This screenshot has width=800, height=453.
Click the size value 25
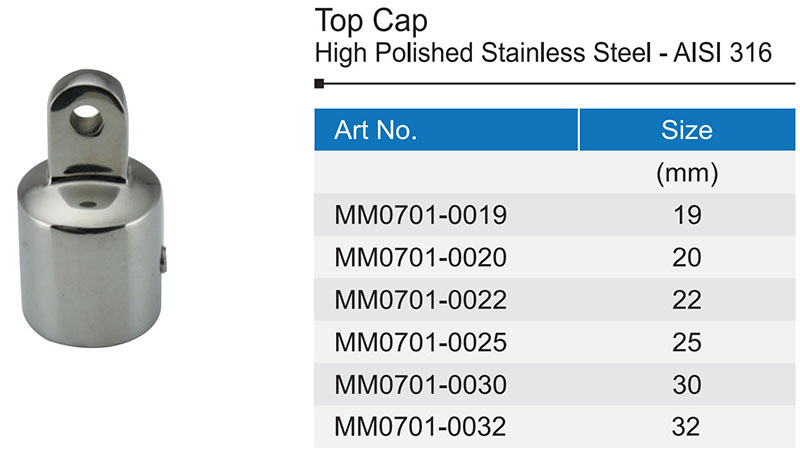point(687,343)
